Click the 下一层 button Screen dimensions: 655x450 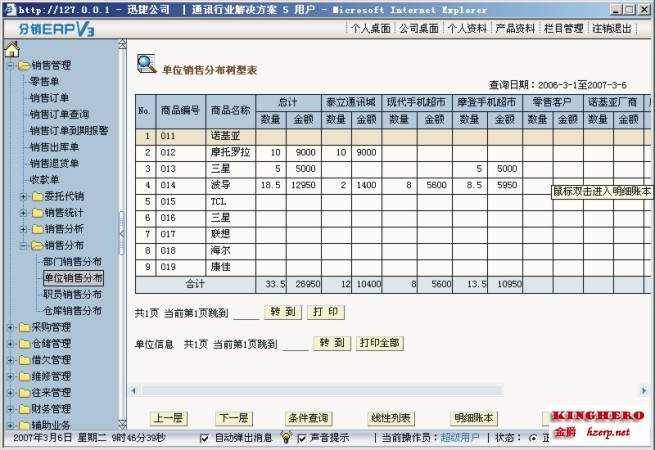234,418
